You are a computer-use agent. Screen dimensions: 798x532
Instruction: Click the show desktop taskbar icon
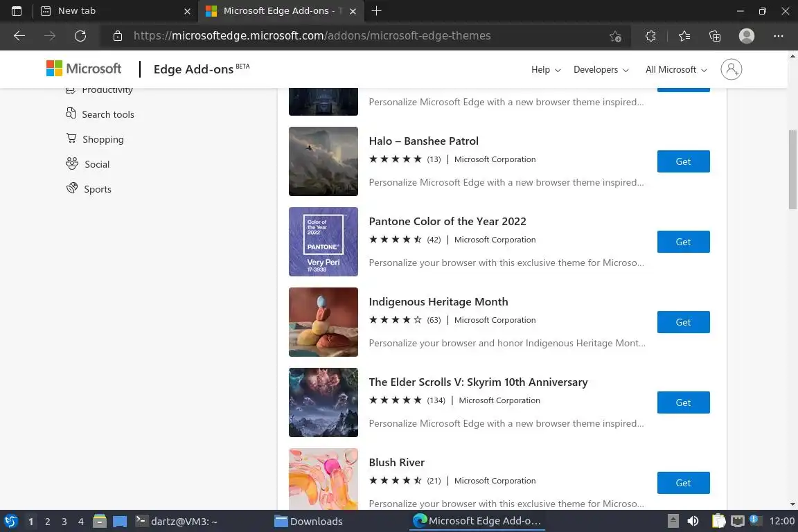(x=120, y=522)
